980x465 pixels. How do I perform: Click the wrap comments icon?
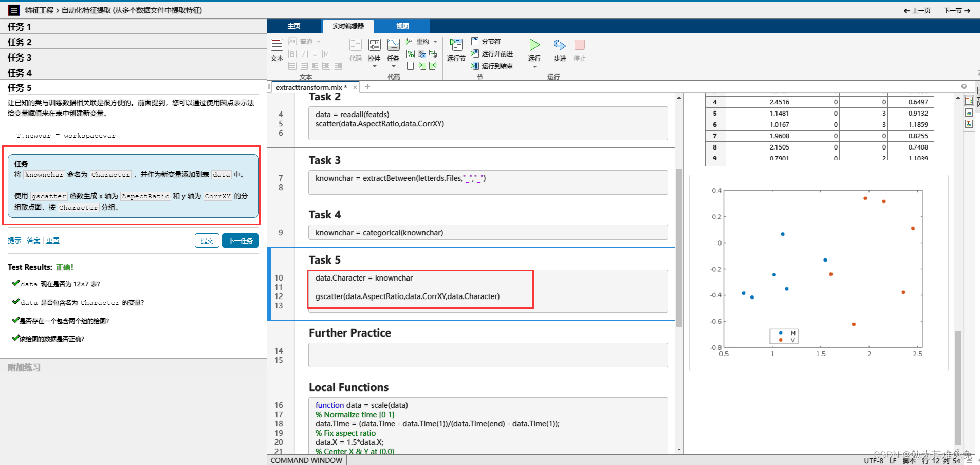coord(433,54)
